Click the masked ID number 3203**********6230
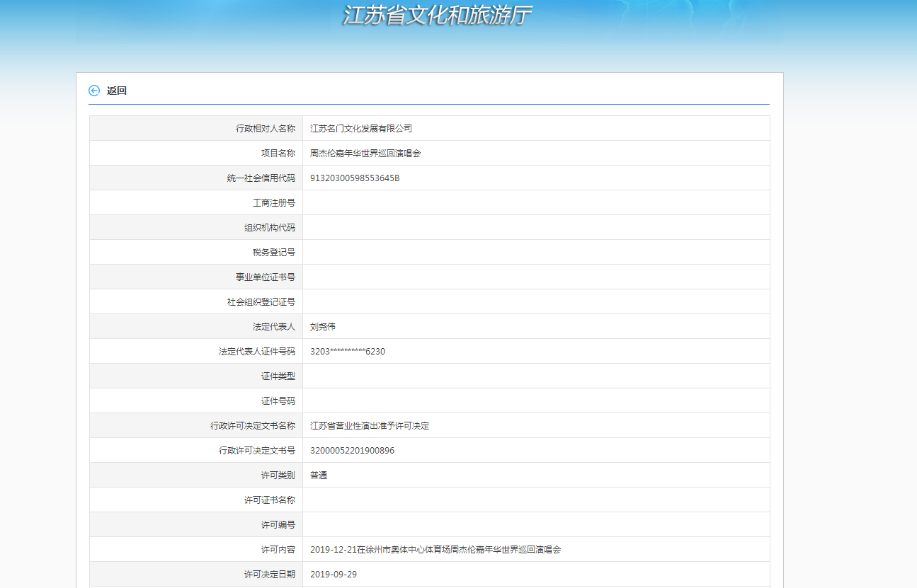 (348, 352)
